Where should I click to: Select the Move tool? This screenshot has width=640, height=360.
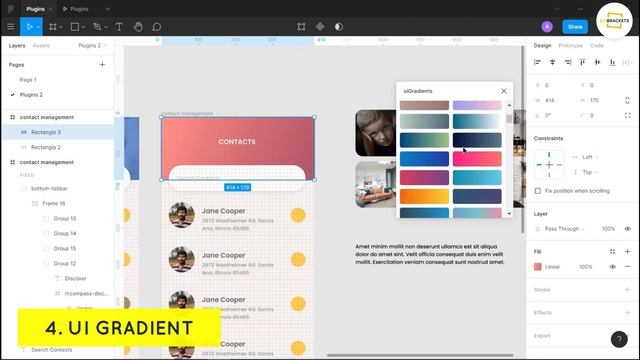click(x=29, y=27)
